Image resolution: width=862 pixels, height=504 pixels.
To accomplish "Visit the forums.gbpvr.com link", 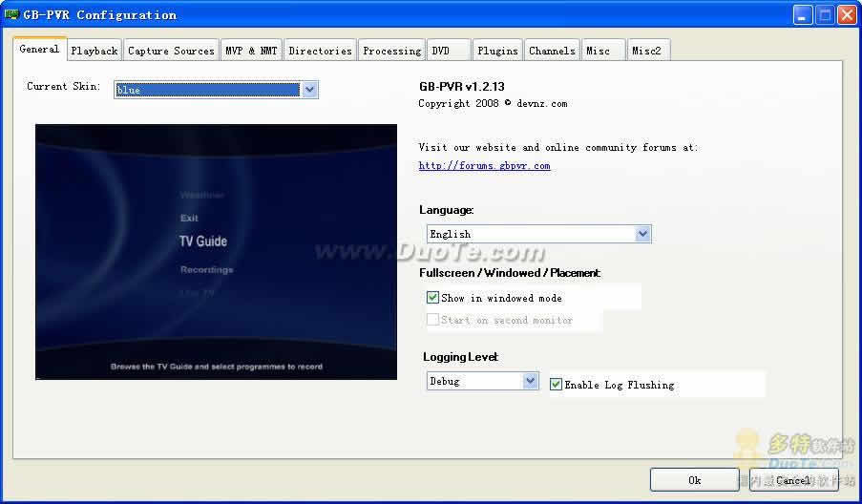I will pos(484,165).
